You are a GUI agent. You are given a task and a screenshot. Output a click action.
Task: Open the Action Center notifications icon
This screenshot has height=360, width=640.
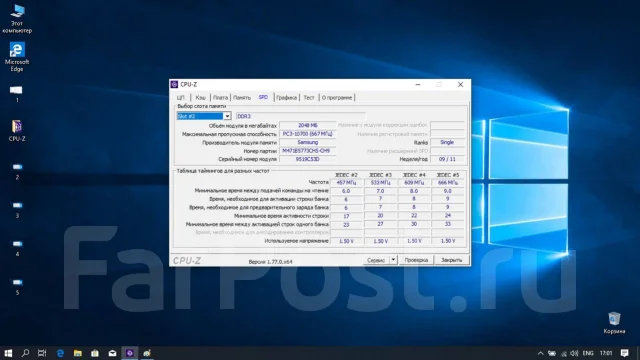624,353
